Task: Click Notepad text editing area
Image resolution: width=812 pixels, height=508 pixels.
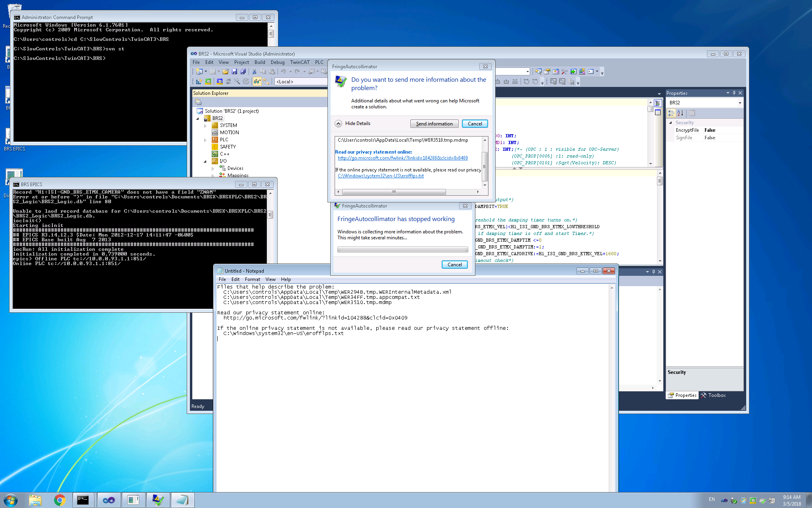Action: pyautogui.click(x=412, y=387)
